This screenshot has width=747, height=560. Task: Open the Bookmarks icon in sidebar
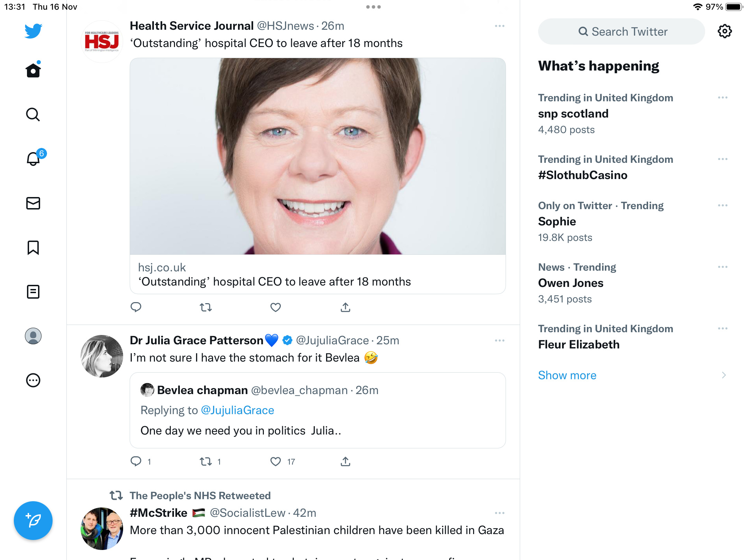[x=33, y=248]
